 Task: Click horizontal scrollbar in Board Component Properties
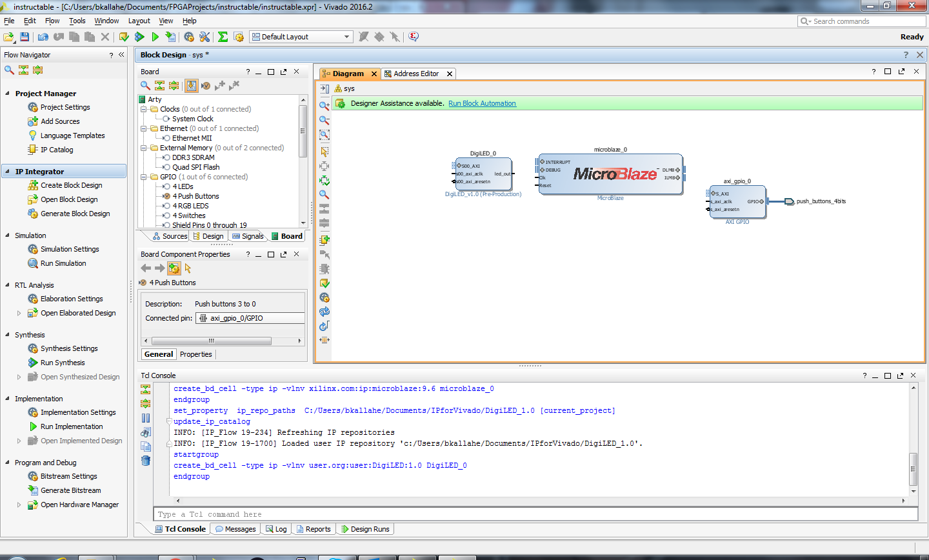pyautogui.click(x=211, y=341)
